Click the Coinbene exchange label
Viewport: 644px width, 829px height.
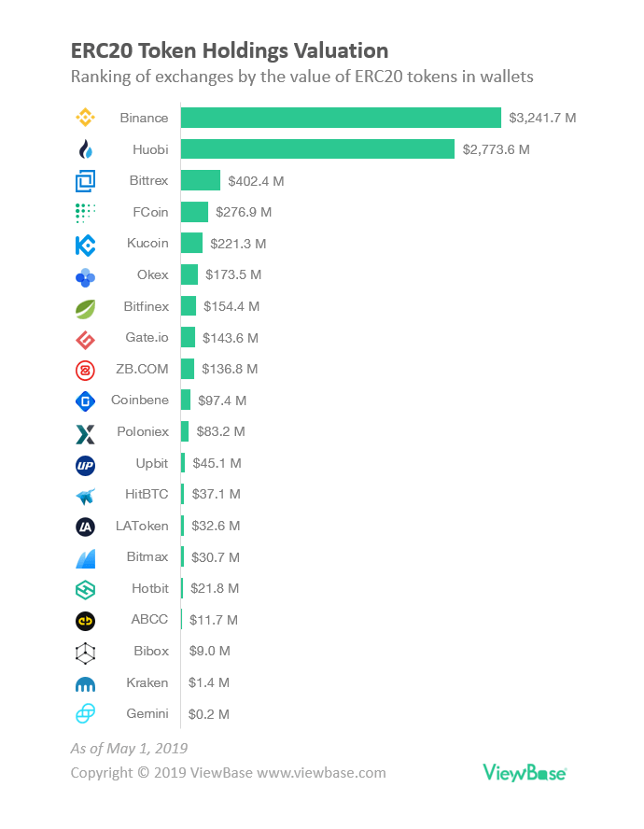pyautogui.click(x=140, y=400)
